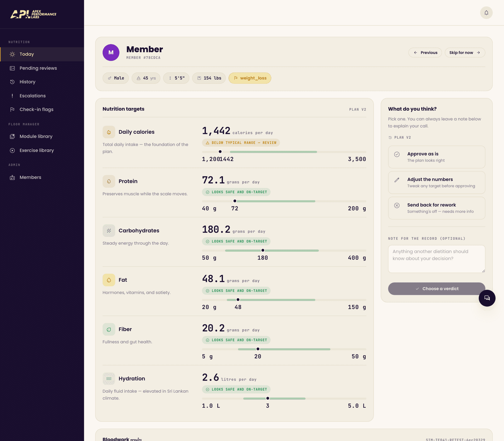
Task: Go to the Previous member
Action: tap(425, 53)
